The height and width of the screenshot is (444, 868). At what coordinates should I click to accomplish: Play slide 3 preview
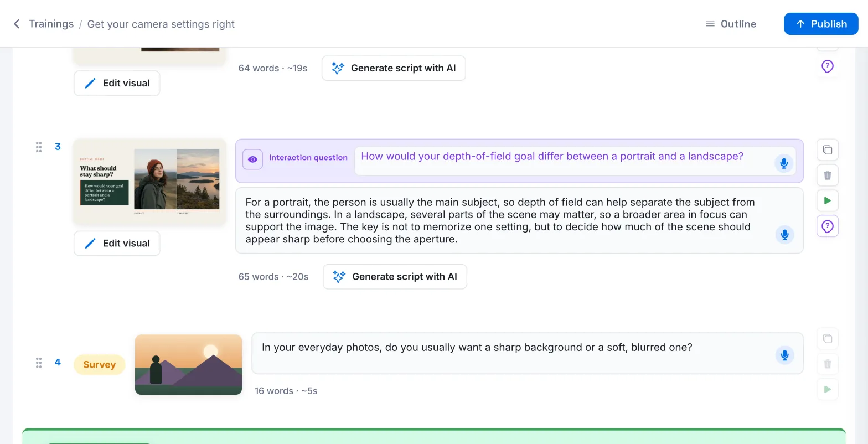(x=828, y=200)
